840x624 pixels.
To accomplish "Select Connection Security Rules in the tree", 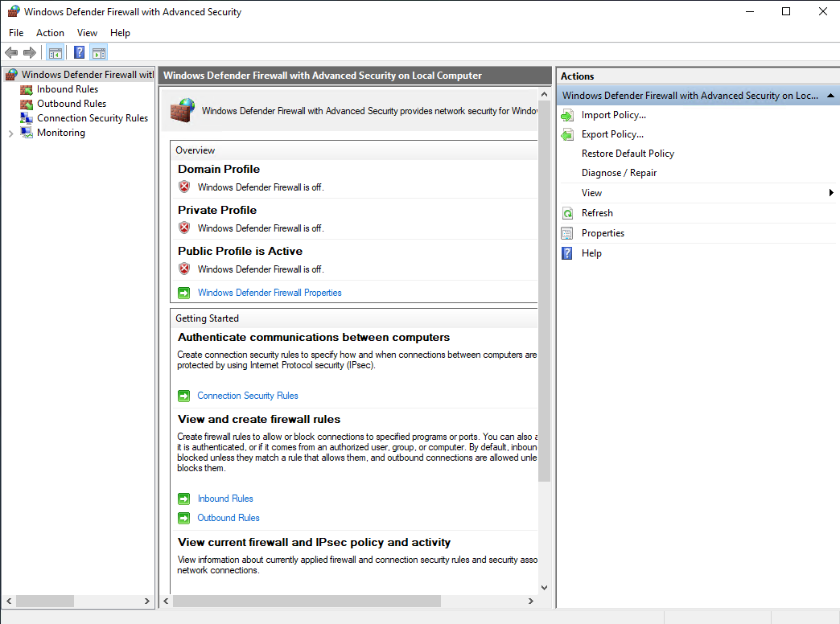I will 91,117.
